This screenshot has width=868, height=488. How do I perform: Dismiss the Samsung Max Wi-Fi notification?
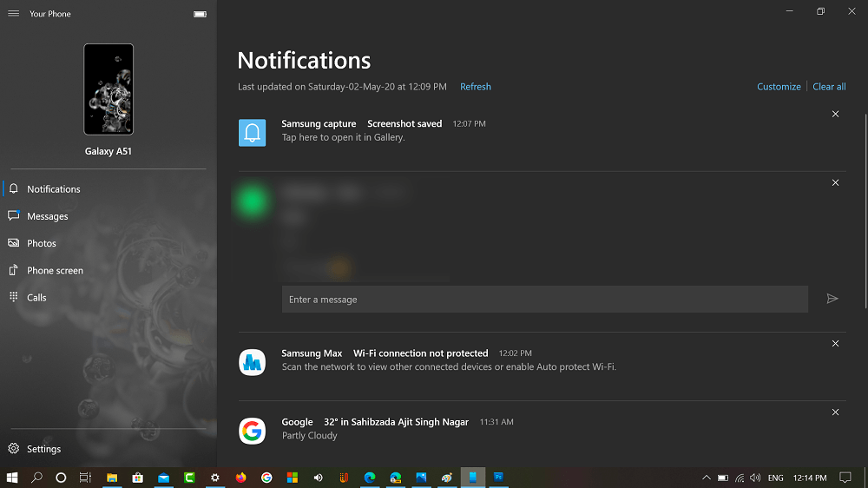click(x=835, y=344)
